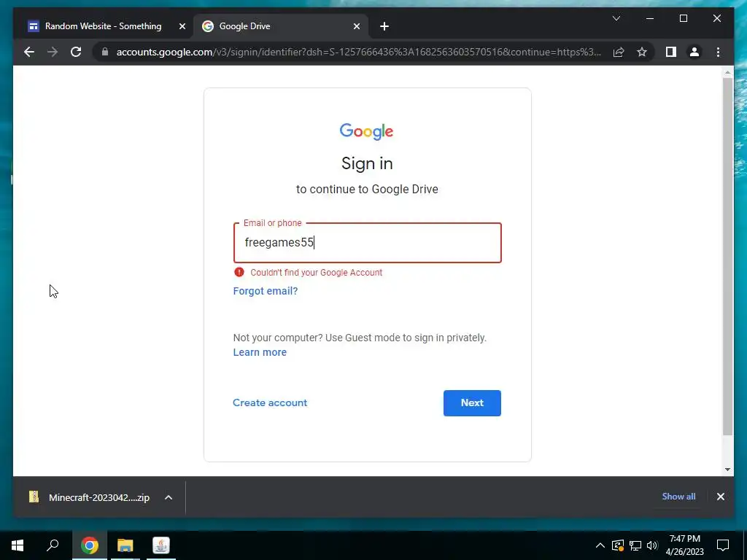The width and height of the screenshot is (747, 560).
Task: Go back using the browser back arrow
Action: (x=29, y=52)
